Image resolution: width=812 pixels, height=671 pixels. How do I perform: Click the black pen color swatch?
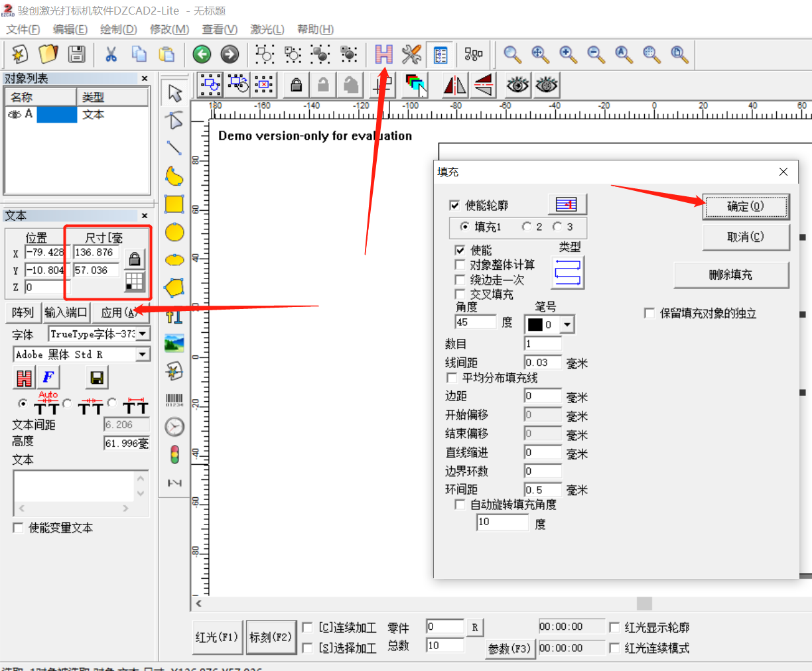coord(535,325)
